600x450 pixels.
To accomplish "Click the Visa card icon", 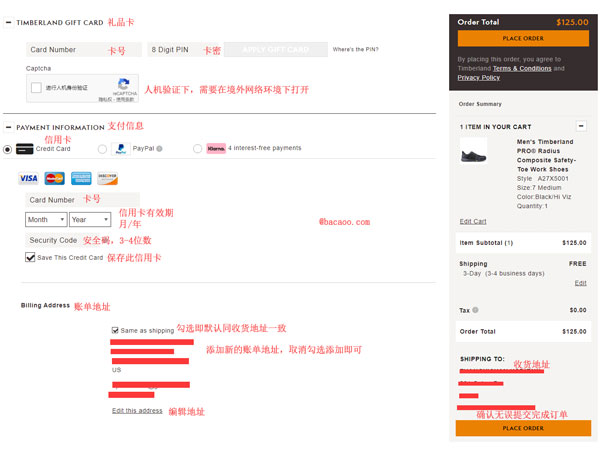I will 28,179.
